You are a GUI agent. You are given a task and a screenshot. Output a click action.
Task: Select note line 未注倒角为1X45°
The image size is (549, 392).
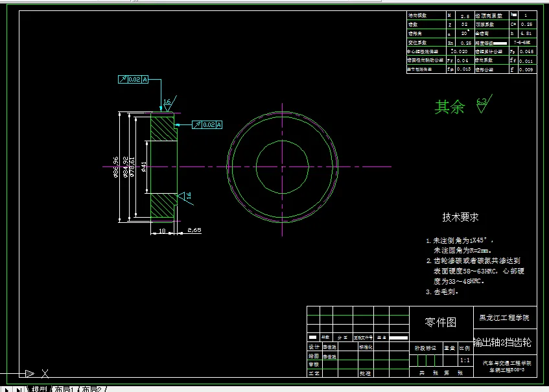coord(460,240)
